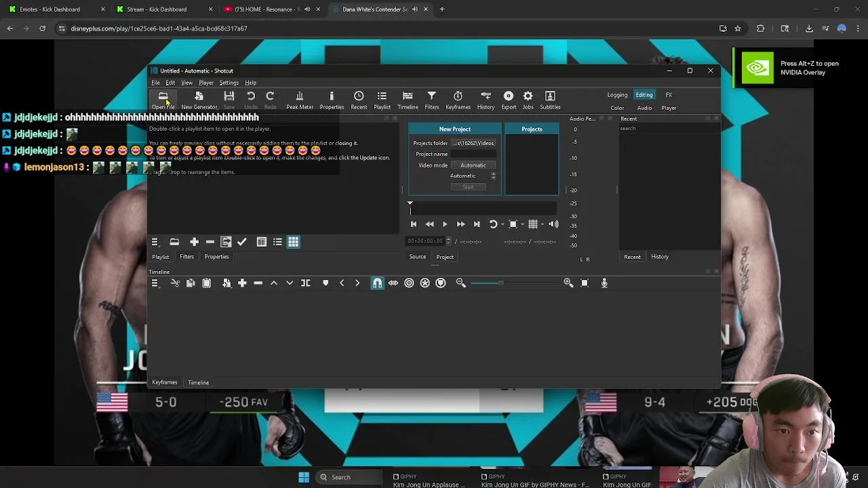
Task: Click Split At Playhead icon
Action: coord(306,283)
